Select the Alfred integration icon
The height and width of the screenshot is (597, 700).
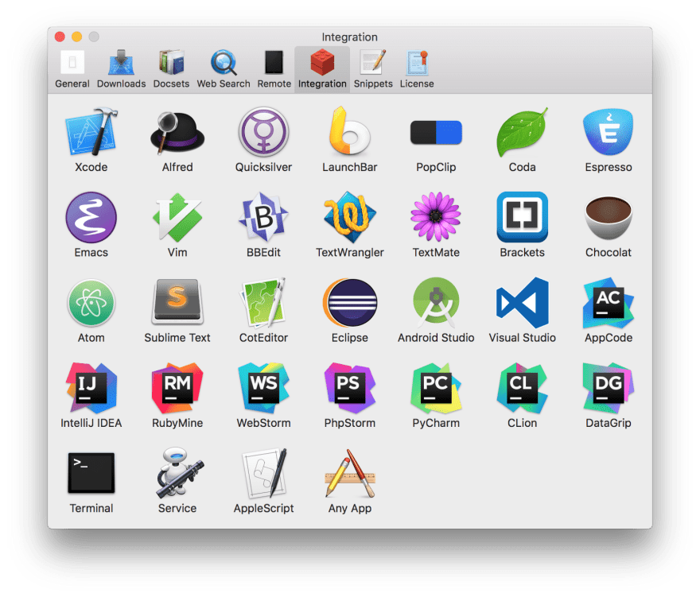click(177, 132)
